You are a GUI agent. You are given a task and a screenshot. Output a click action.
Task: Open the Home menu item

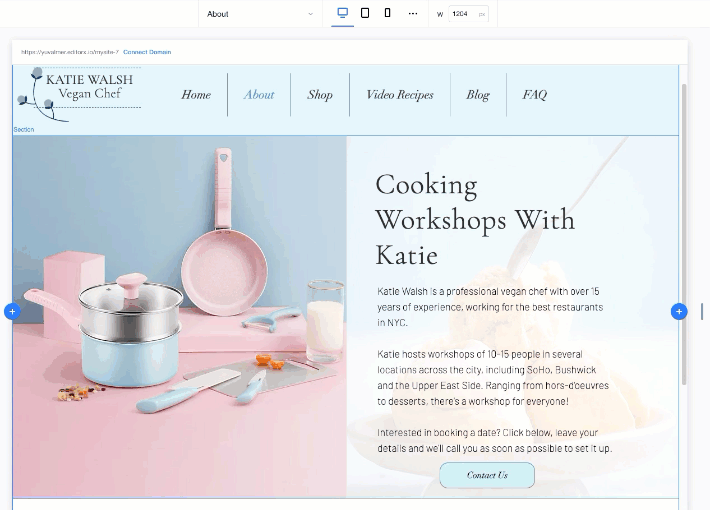[x=196, y=95]
